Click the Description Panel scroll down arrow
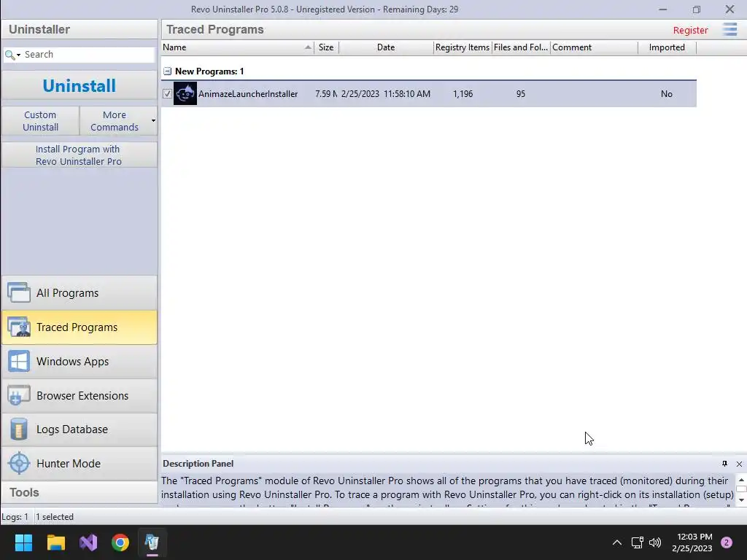Image resolution: width=747 pixels, height=560 pixels. pyautogui.click(x=741, y=500)
